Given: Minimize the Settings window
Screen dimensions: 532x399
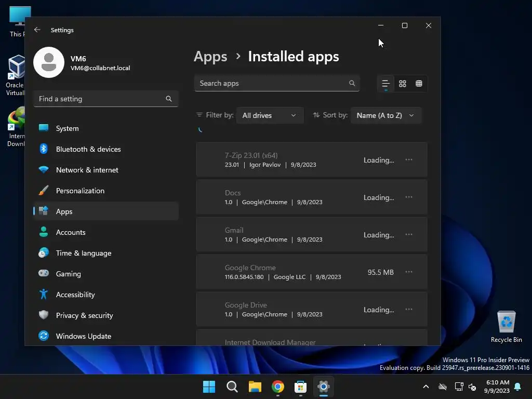Looking at the screenshot, I should coord(381,25).
